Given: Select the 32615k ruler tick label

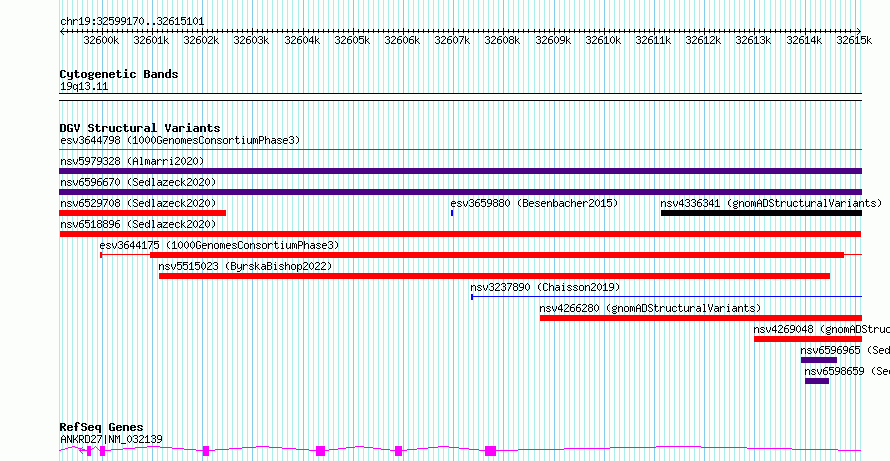Looking at the screenshot, I should click(854, 40).
